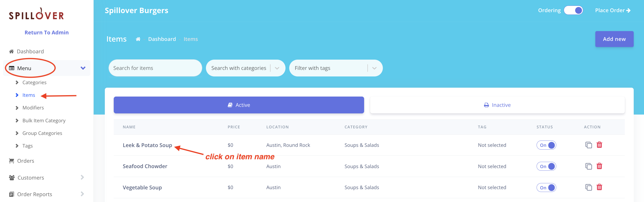Open Modifiers in the sidebar
Screen dimensions: 644x202
pyautogui.click(x=33, y=108)
